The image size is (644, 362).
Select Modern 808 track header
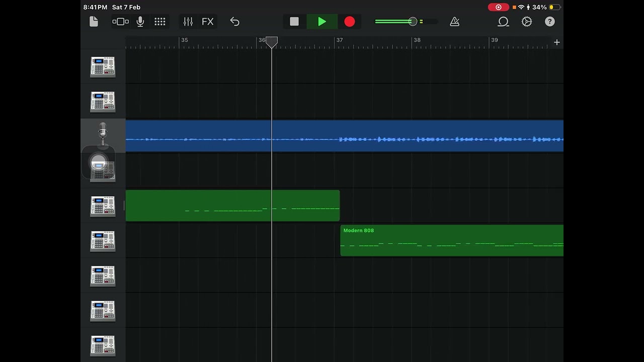[103, 241]
